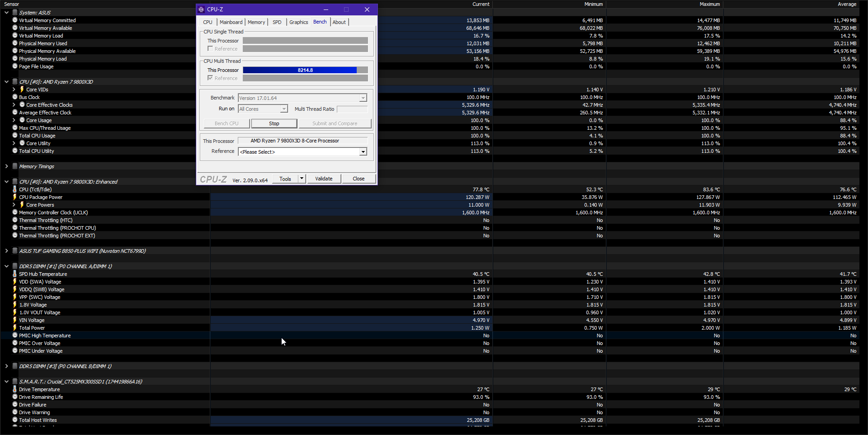Viewport: 868px width, 435px height.
Task: Click the icon beside Physical Memory Used
Action: point(15,43)
